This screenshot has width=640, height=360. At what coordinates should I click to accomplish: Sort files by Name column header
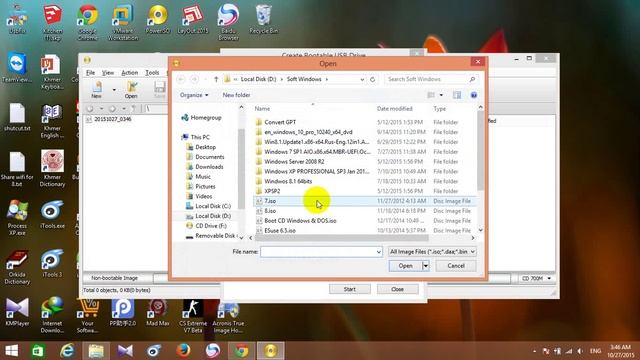262,109
